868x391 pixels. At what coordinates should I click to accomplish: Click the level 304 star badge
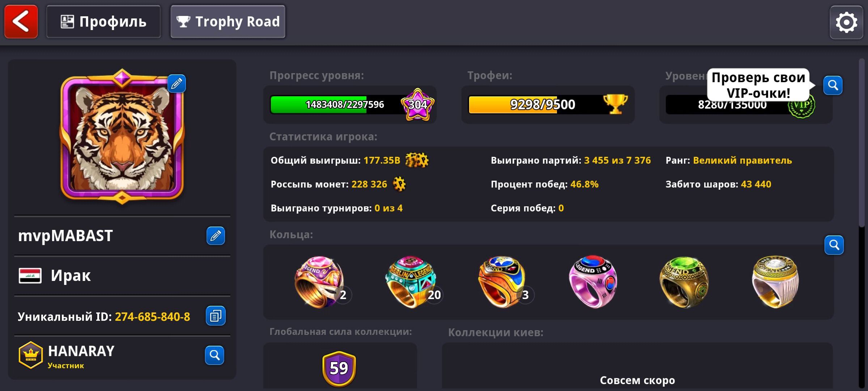coord(418,105)
